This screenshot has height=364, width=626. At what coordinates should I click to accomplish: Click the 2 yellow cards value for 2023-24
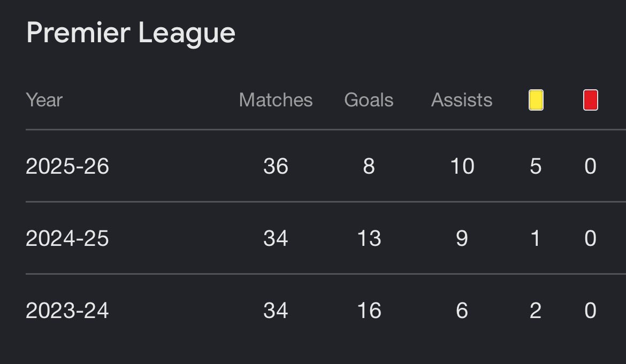pos(536,311)
